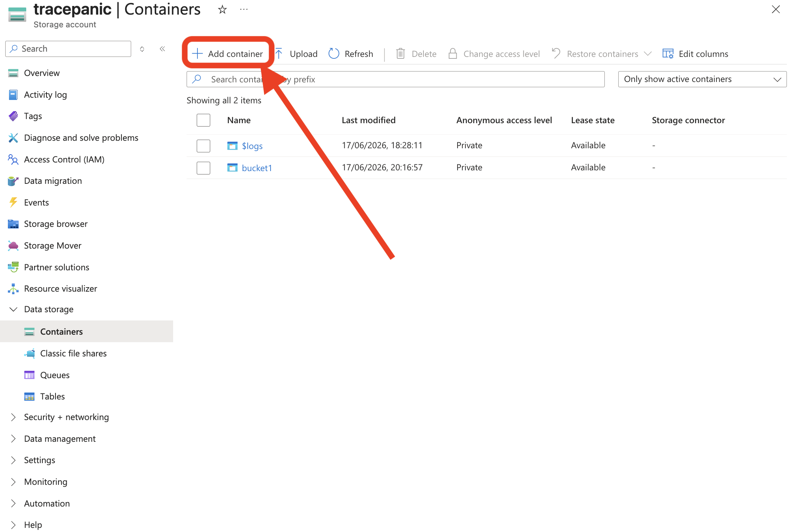The image size is (794, 532).
Task: Click the 17/06/2026, 20:16:57 timestamp
Action: 382,167
